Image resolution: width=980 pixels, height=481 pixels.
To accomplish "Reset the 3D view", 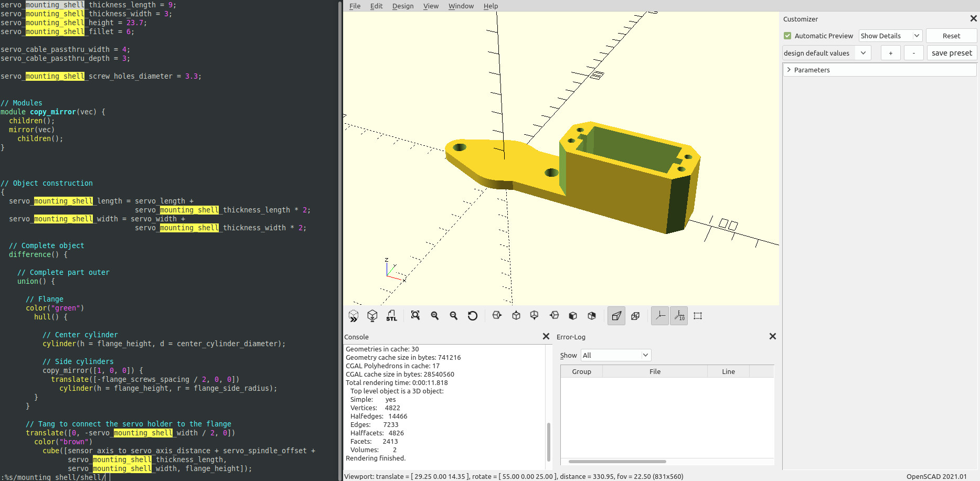I will coord(473,316).
